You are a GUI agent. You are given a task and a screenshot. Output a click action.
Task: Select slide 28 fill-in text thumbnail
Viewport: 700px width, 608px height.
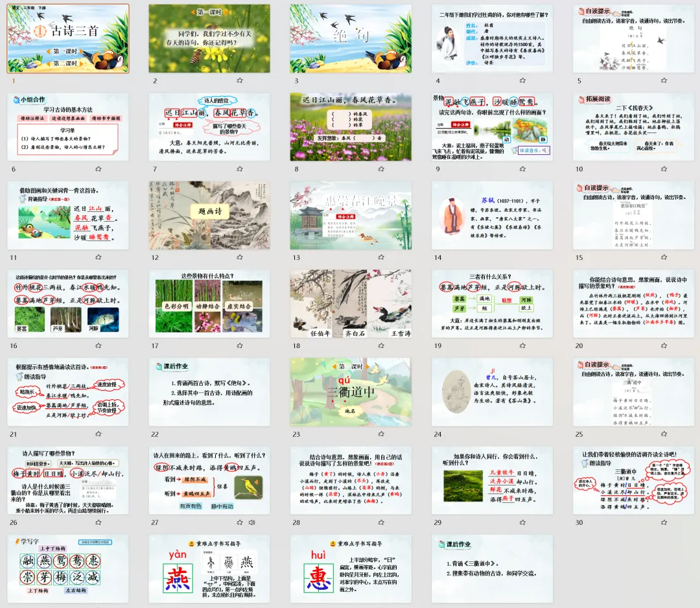(351, 480)
